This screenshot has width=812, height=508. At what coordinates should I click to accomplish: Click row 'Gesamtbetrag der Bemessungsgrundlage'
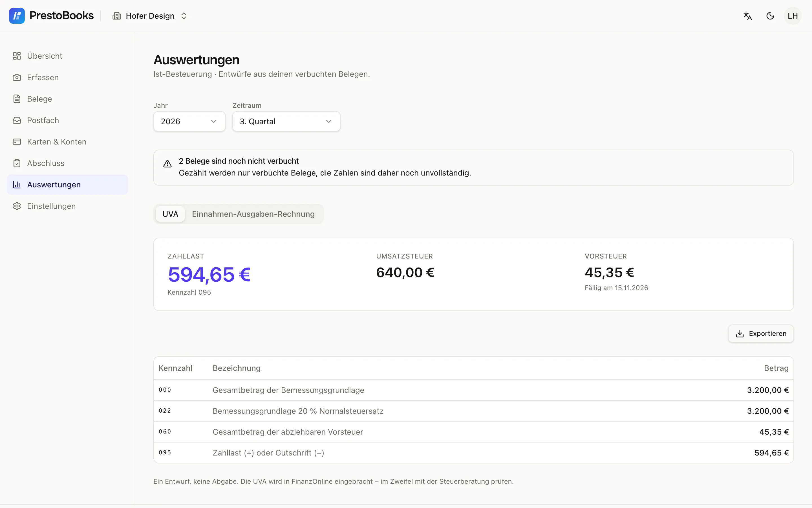tap(473, 390)
